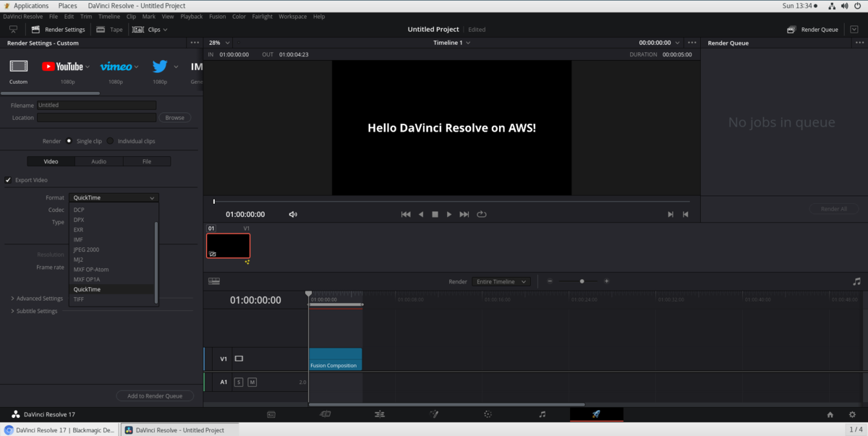Mute the A1 audio track
The height and width of the screenshot is (436, 868).
point(252,382)
